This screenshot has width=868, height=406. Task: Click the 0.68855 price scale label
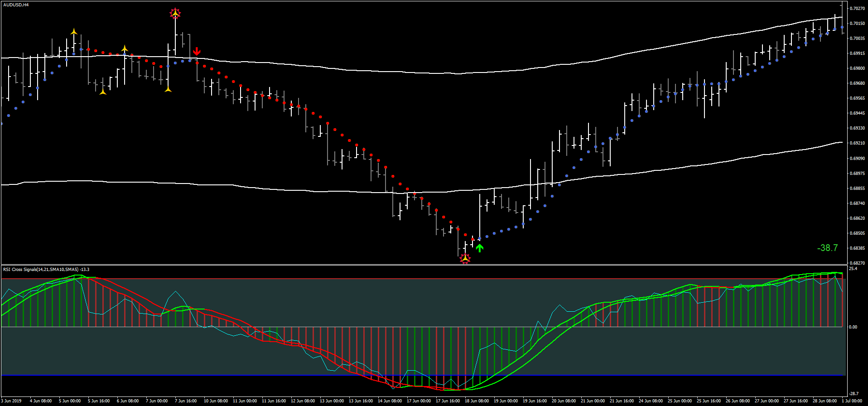tap(857, 188)
